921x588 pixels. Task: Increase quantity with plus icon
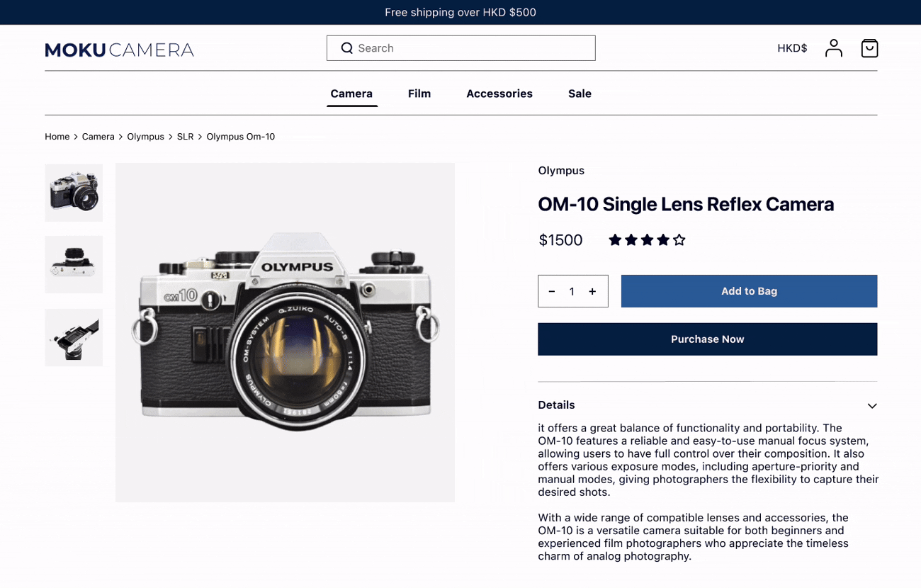pyautogui.click(x=592, y=291)
